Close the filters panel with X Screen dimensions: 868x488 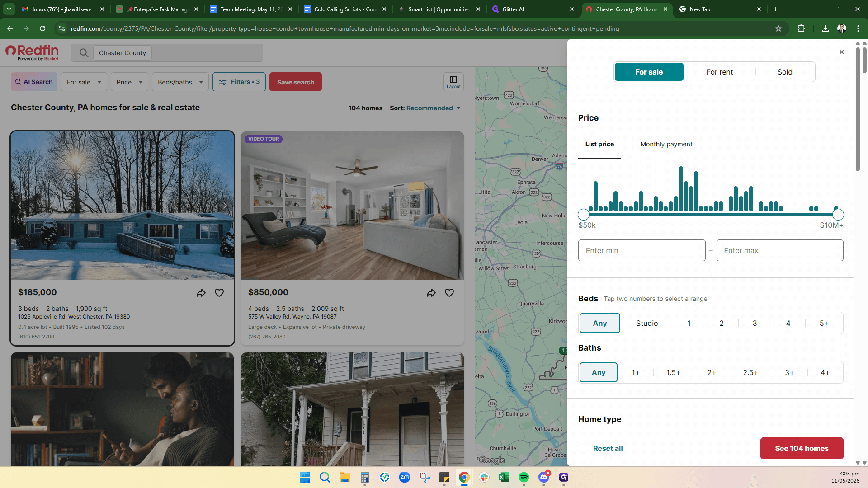coord(841,52)
